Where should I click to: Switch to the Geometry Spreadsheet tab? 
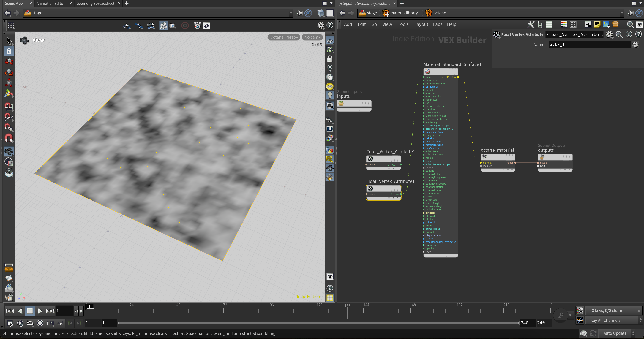point(95,4)
